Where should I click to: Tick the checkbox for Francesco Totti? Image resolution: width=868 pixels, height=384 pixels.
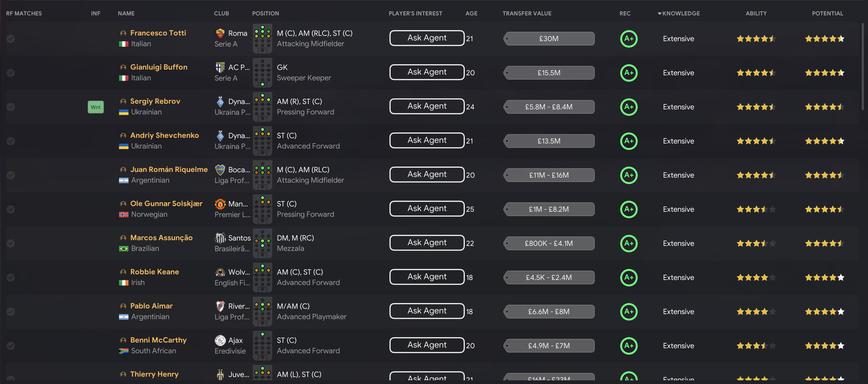pos(11,39)
